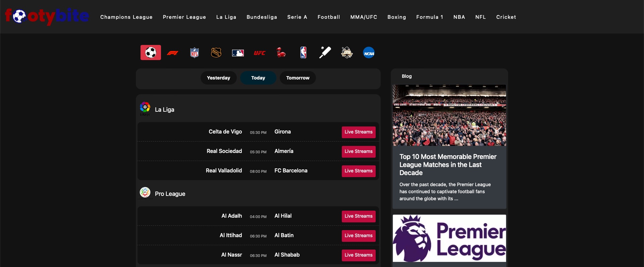Click the Footybite logo

coord(47,16)
